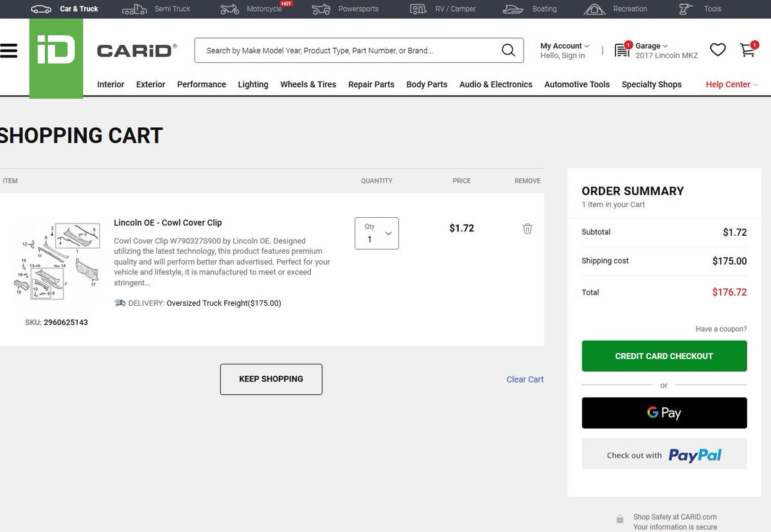Open the Qty dropdown

377,233
